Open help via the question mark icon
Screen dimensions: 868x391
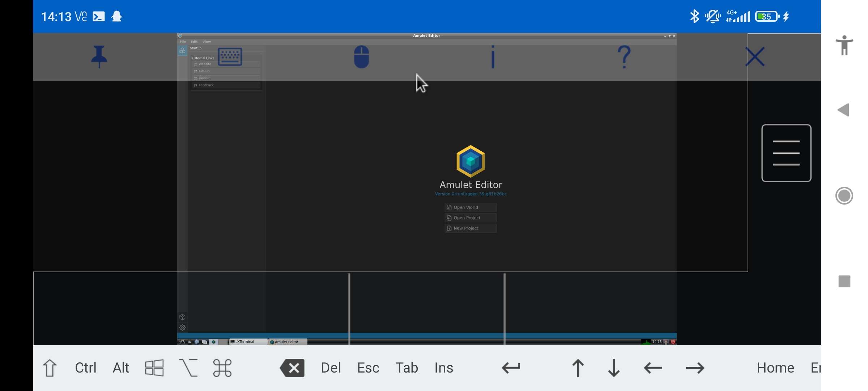click(624, 56)
